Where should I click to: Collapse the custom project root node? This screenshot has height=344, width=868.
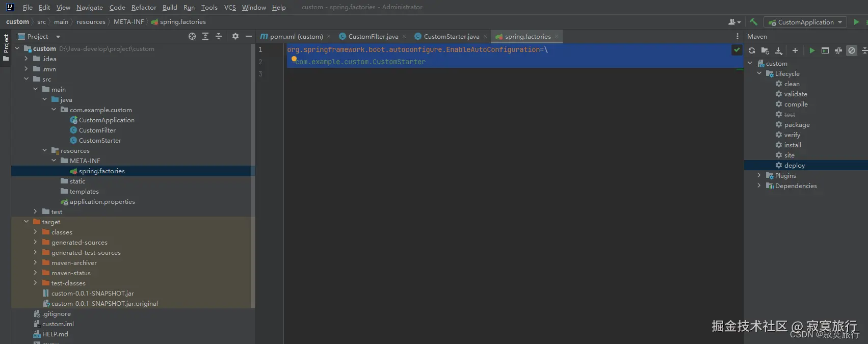pos(17,48)
